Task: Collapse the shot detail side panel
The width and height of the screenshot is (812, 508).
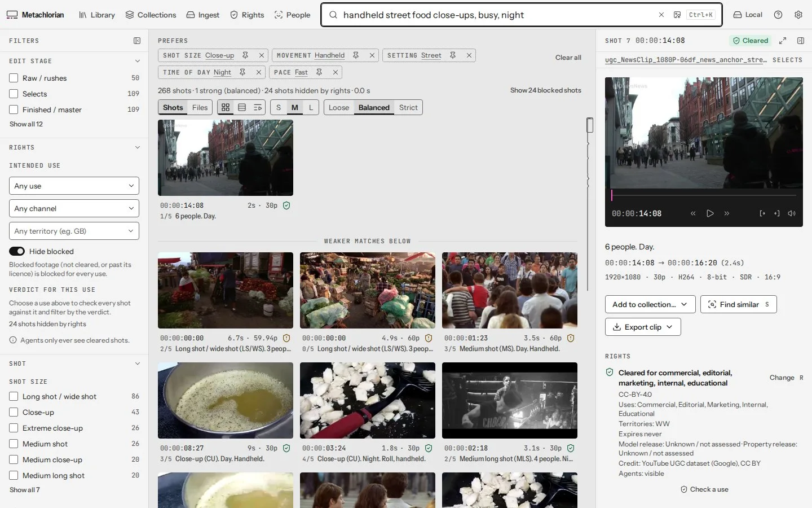Action: pyautogui.click(x=801, y=41)
